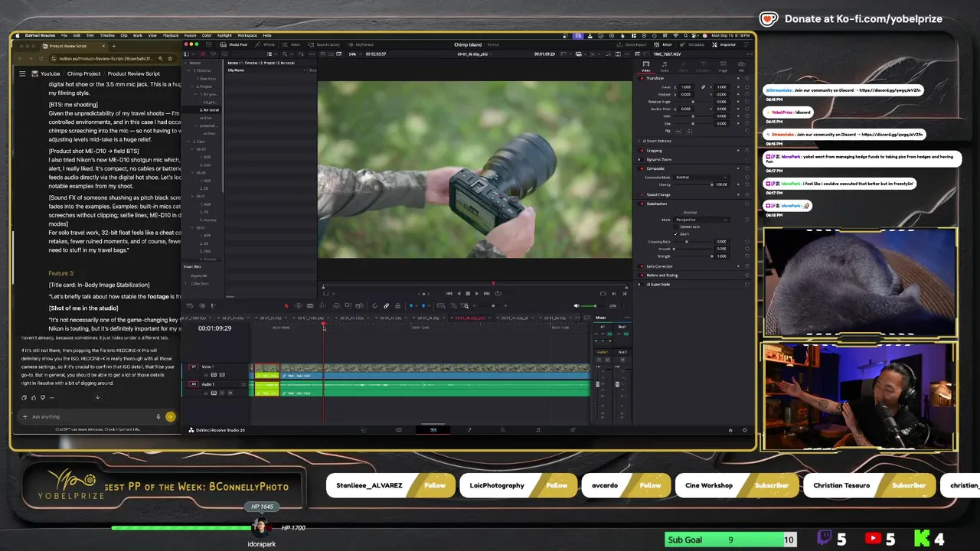Screen dimensions: 980x551
Task: Open the Fairlight page icon
Action: pos(538,430)
